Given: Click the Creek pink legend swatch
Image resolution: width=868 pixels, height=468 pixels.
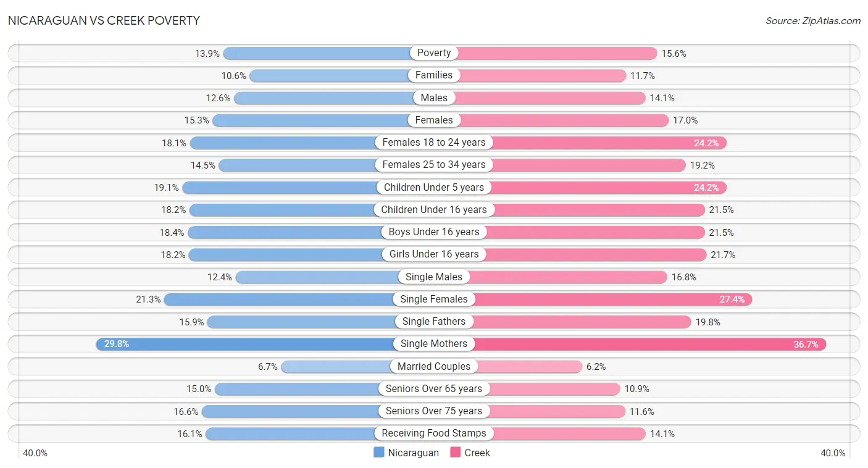Looking at the screenshot, I should pyautogui.click(x=456, y=453).
